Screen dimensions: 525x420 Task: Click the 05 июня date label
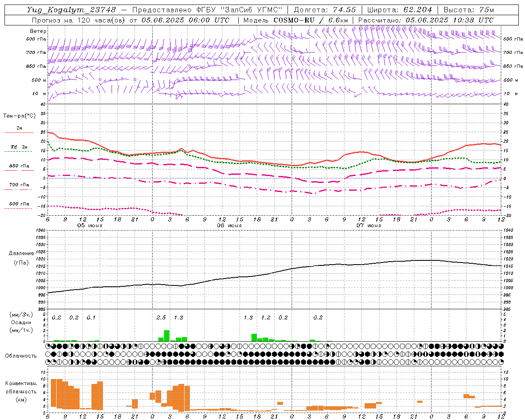tap(90, 226)
